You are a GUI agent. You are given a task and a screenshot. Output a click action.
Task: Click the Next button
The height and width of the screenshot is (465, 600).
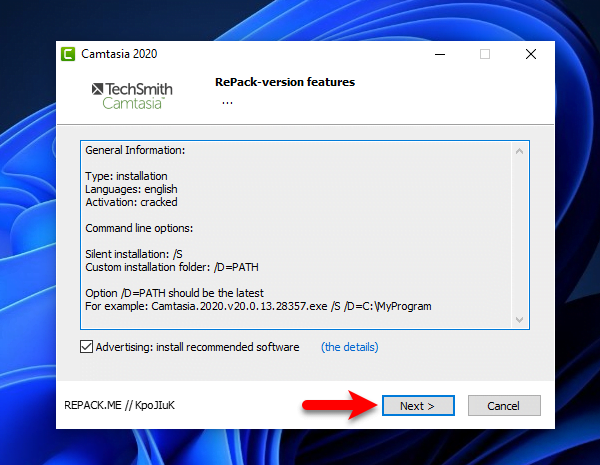(x=418, y=405)
